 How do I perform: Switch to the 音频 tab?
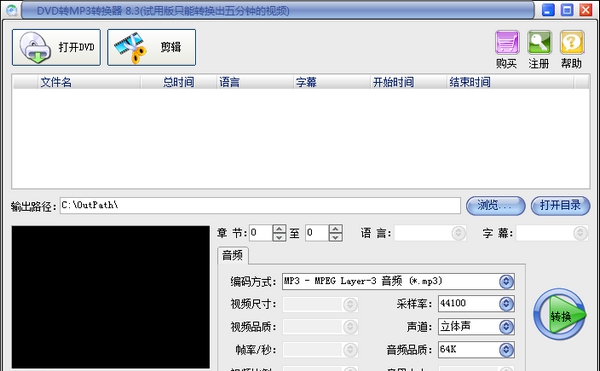pos(233,255)
